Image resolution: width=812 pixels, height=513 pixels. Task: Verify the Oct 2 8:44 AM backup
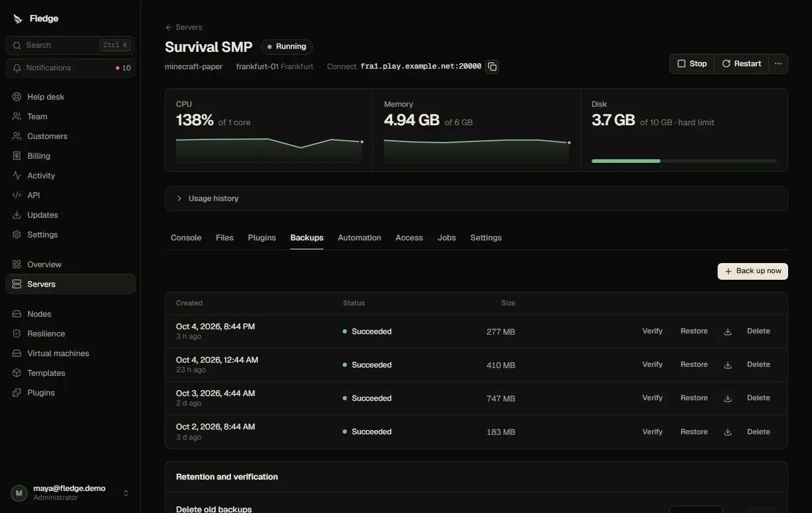point(652,432)
